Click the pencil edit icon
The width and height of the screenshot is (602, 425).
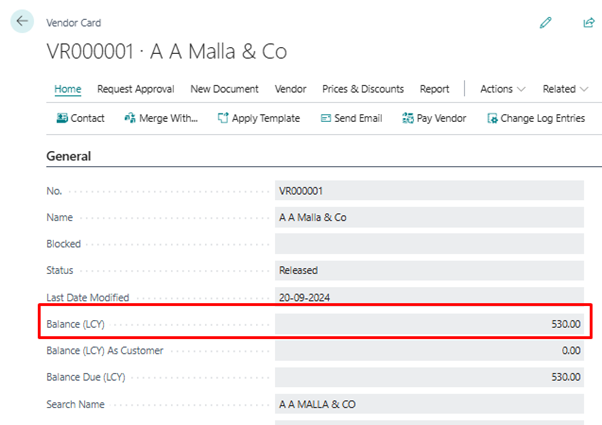point(545,23)
